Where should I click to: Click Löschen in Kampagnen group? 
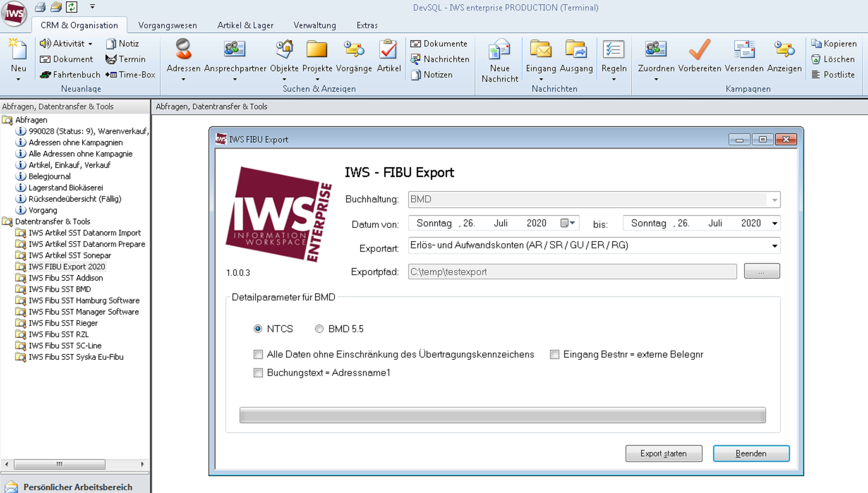point(833,59)
